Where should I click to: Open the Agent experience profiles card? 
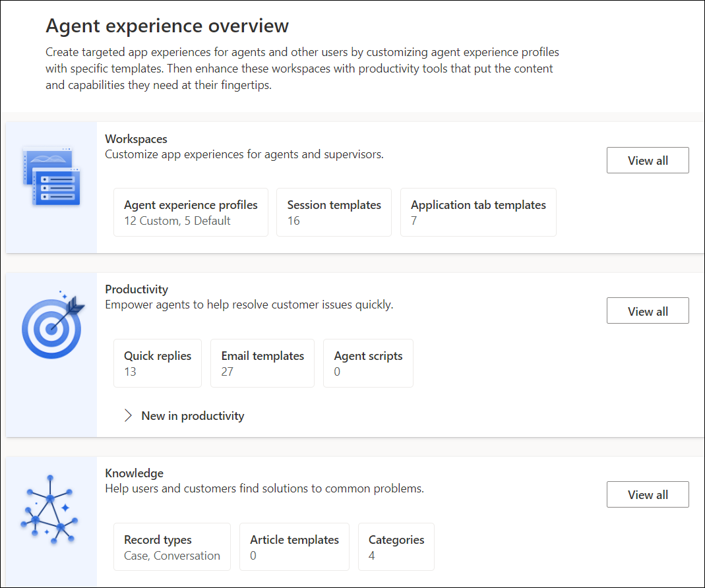click(191, 212)
